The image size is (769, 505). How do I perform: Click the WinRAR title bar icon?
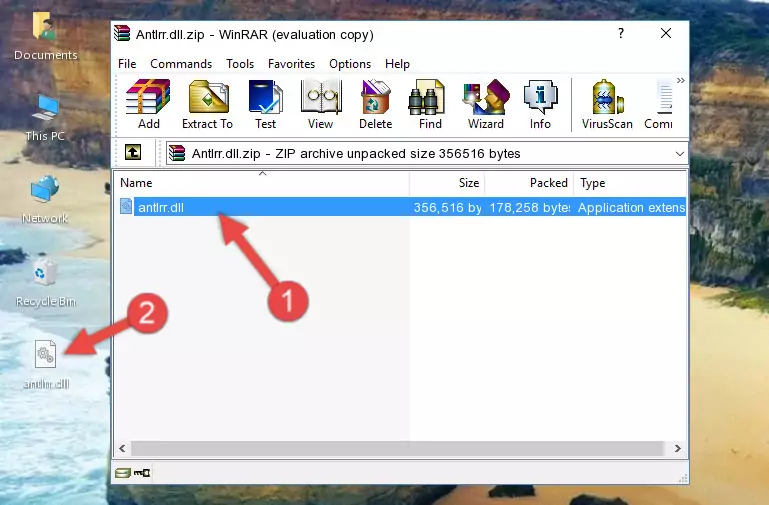click(122, 33)
